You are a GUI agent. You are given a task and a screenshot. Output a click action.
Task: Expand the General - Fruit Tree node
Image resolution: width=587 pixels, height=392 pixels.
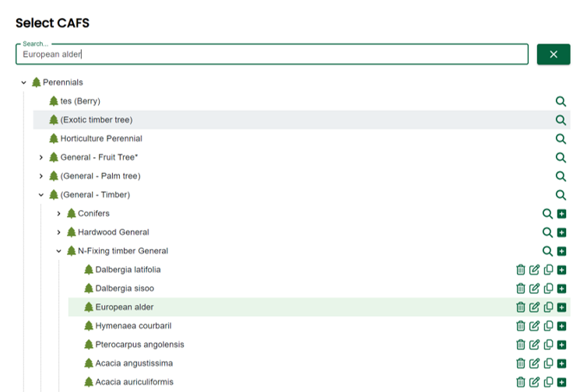tap(41, 157)
